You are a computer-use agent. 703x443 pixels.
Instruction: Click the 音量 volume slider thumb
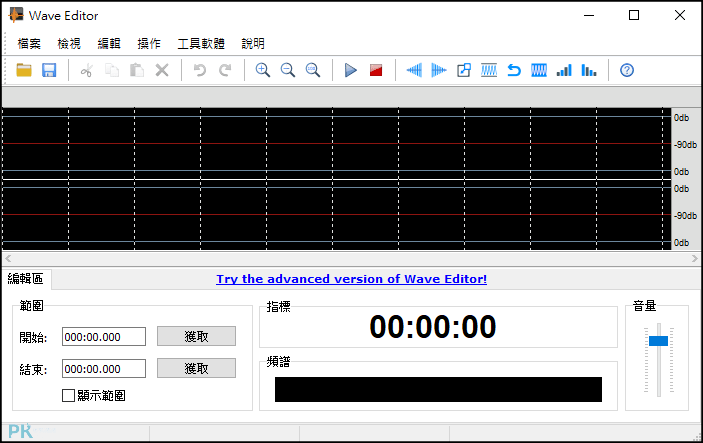point(658,341)
